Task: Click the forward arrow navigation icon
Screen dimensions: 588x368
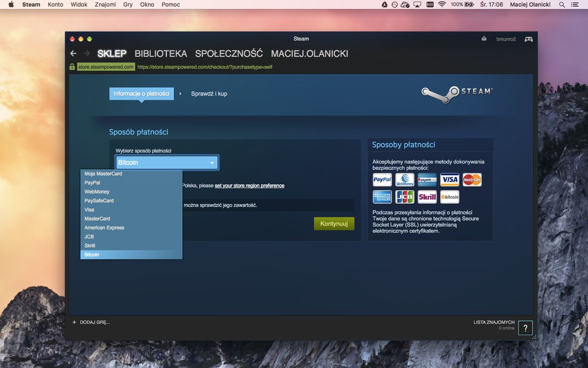Action: coord(86,53)
